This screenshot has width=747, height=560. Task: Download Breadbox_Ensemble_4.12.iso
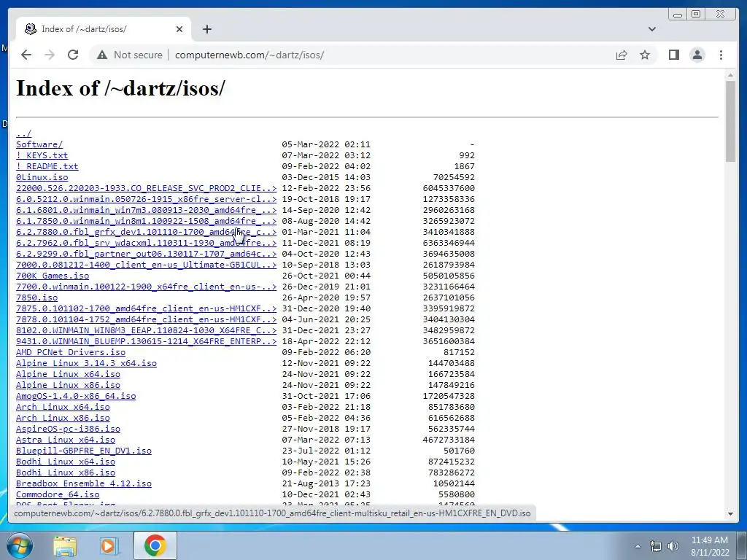pos(84,484)
